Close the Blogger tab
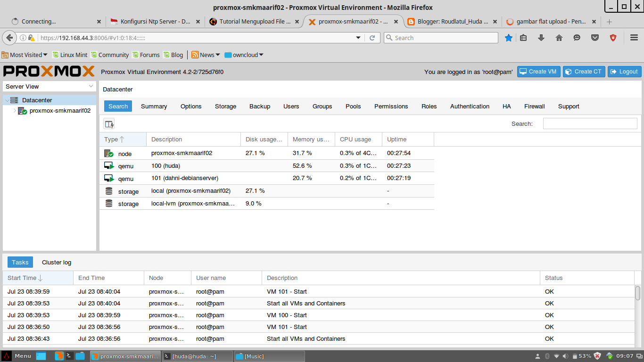The width and height of the screenshot is (644, 362). [x=495, y=22]
